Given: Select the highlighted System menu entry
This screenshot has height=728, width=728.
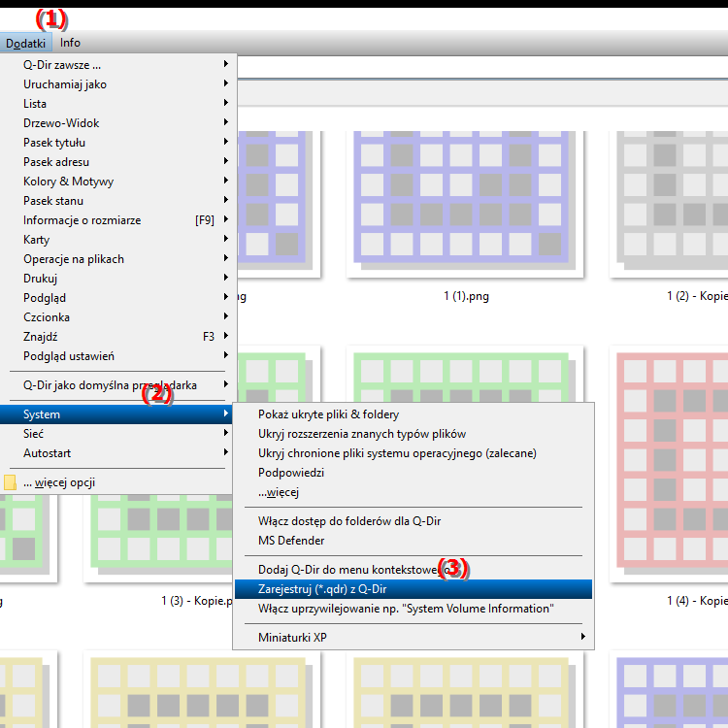Looking at the screenshot, I should 117,414.
